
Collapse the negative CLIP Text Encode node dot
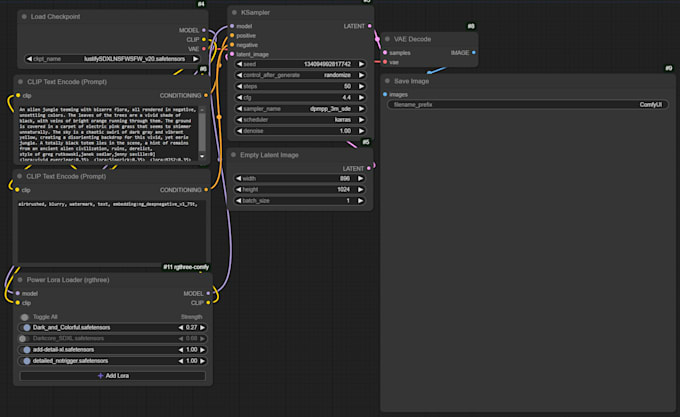point(20,176)
